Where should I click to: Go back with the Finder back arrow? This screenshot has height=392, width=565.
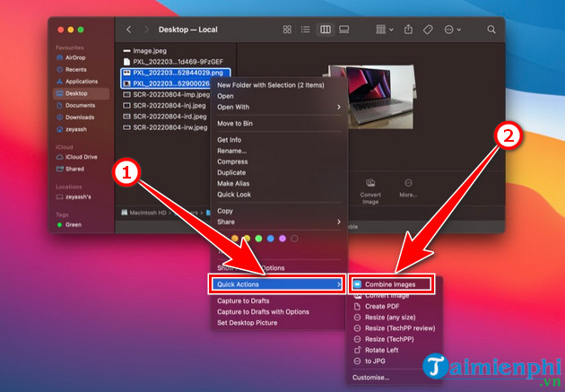click(x=128, y=30)
